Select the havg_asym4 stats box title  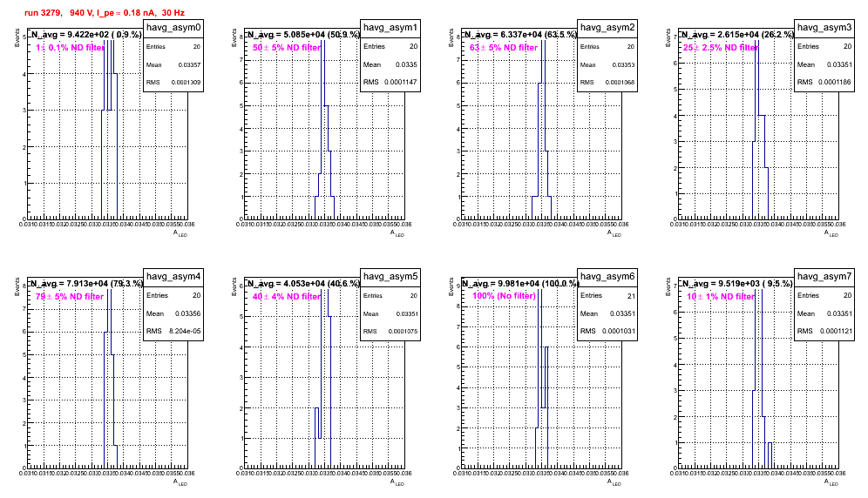tap(173, 277)
